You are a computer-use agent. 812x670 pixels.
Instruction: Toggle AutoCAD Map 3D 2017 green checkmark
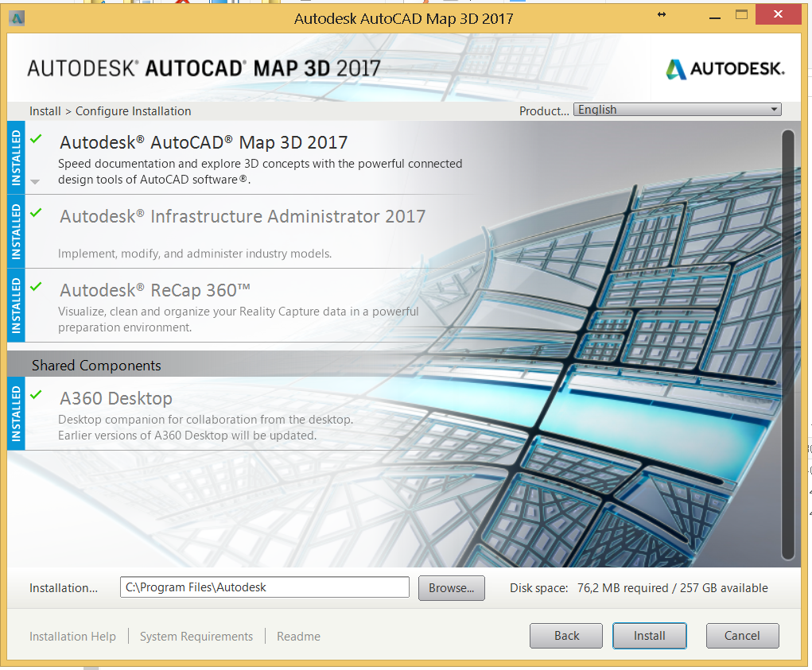click(x=36, y=138)
